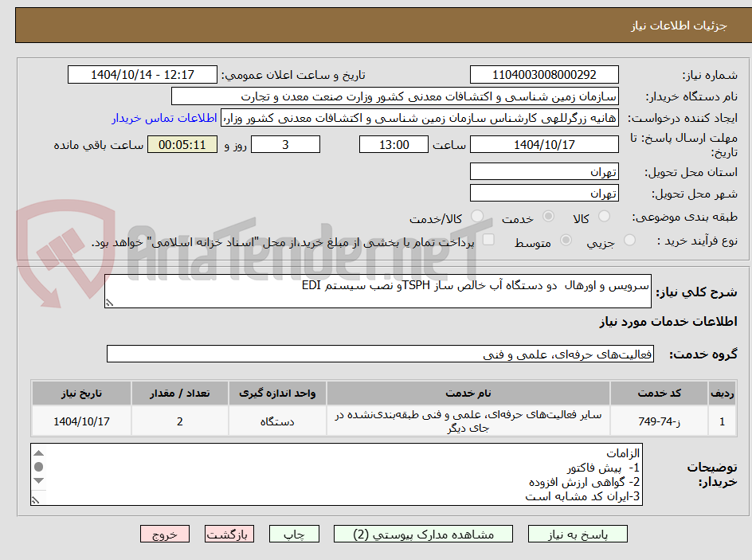Click the متوسط selected radio indicator
Screen dimensions: 752x560
[x=566, y=240]
